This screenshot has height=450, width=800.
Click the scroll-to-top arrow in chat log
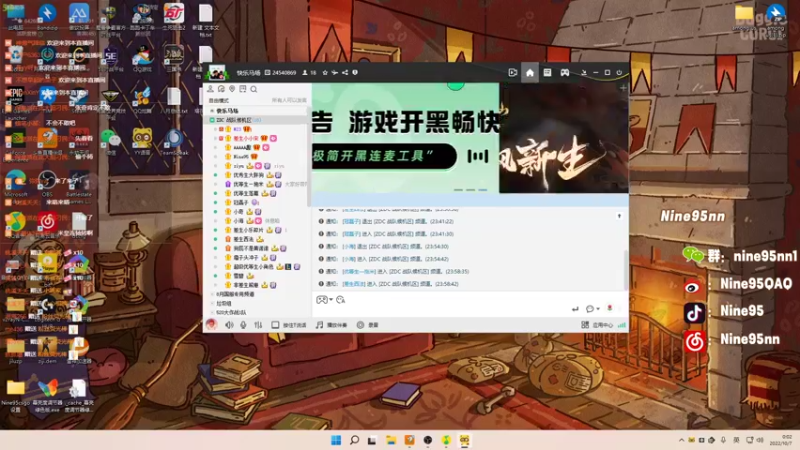pos(619,216)
